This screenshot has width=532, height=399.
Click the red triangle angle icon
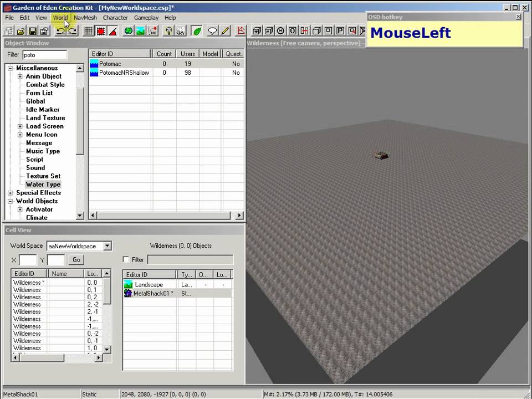click(x=112, y=31)
